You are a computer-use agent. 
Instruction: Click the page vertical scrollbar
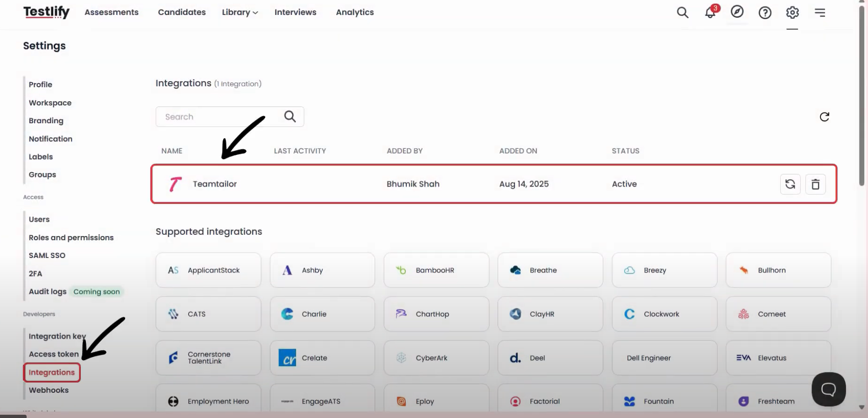coord(861,96)
